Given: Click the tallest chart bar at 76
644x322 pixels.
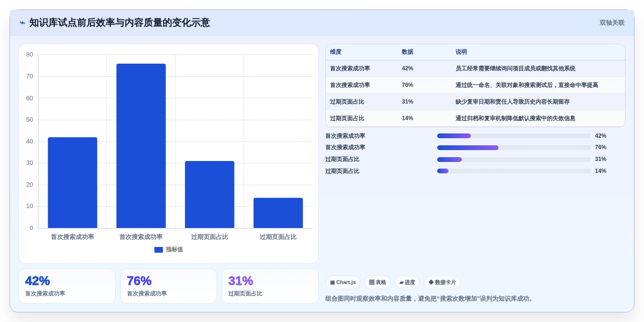Looking at the screenshot, I should [x=141, y=146].
